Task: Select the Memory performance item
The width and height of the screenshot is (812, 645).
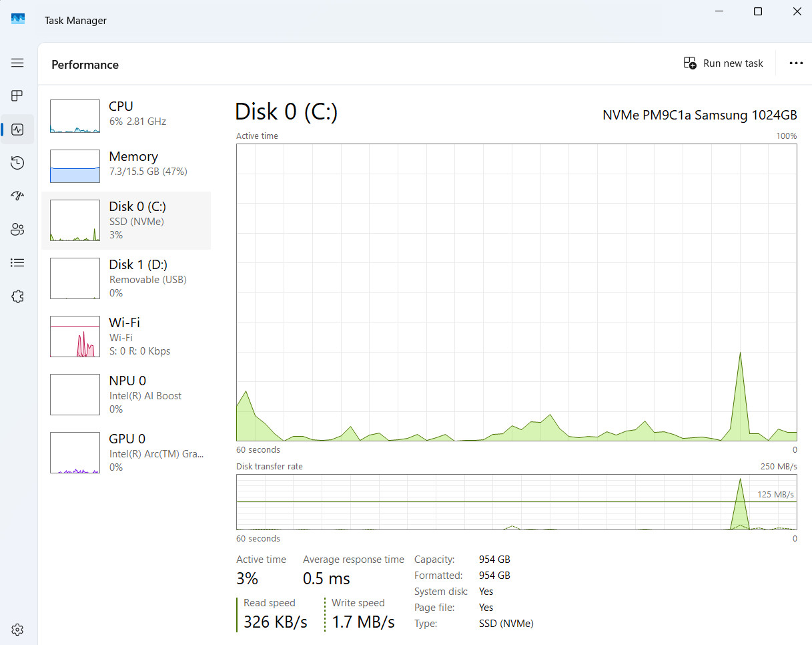Action: click(126, 166)
